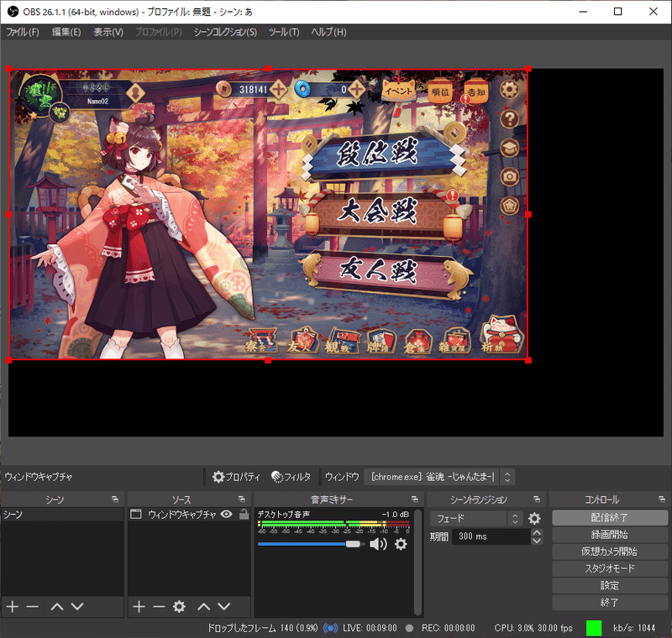
Task: Add a new source with plus icon
Action: coord(139,606)
